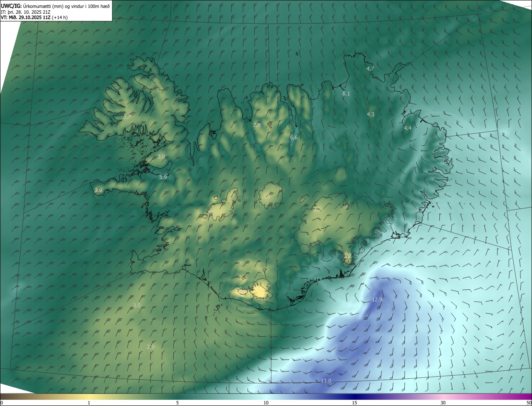Click the colorbar tick label 50

point(529,403)
